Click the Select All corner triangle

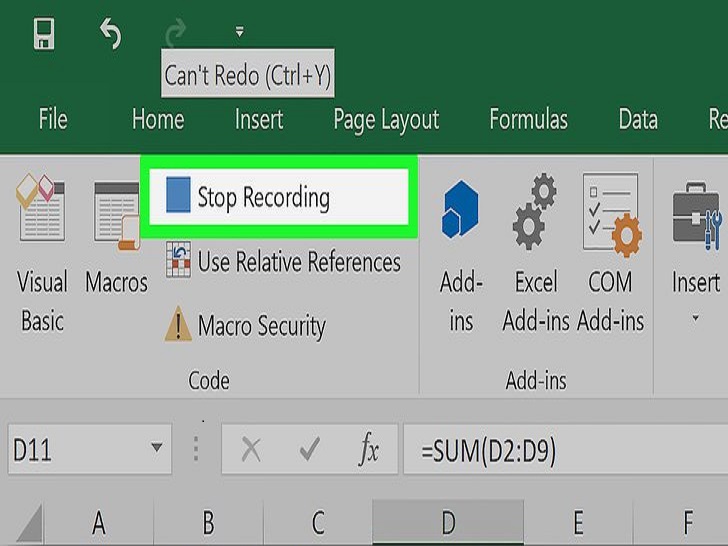(30, 523)
